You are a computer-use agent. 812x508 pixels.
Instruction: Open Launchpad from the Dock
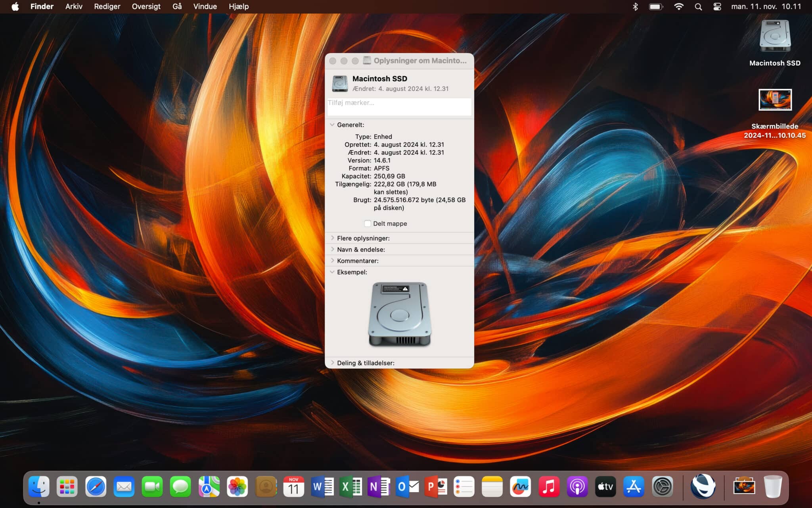67,487
